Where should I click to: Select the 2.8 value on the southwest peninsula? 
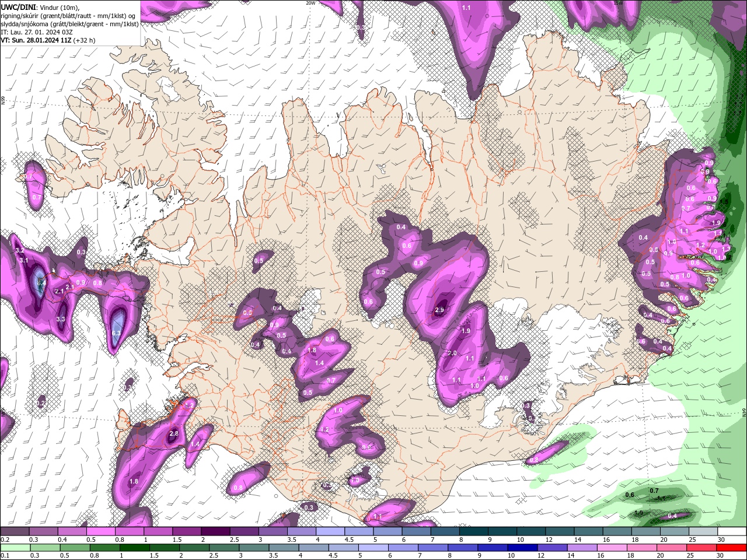point(174,433)
